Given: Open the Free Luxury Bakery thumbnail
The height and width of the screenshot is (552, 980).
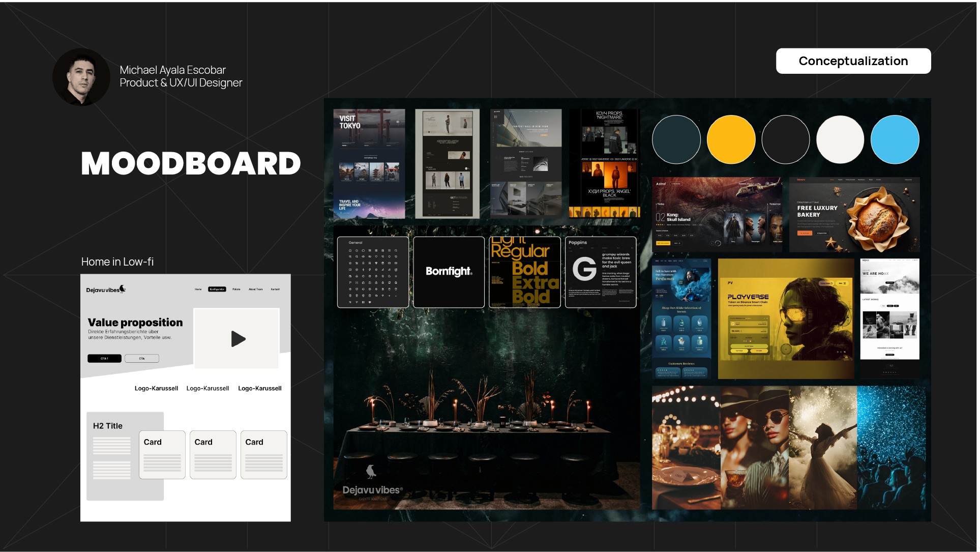Looking at the screenshot, I should pos(854,214).
